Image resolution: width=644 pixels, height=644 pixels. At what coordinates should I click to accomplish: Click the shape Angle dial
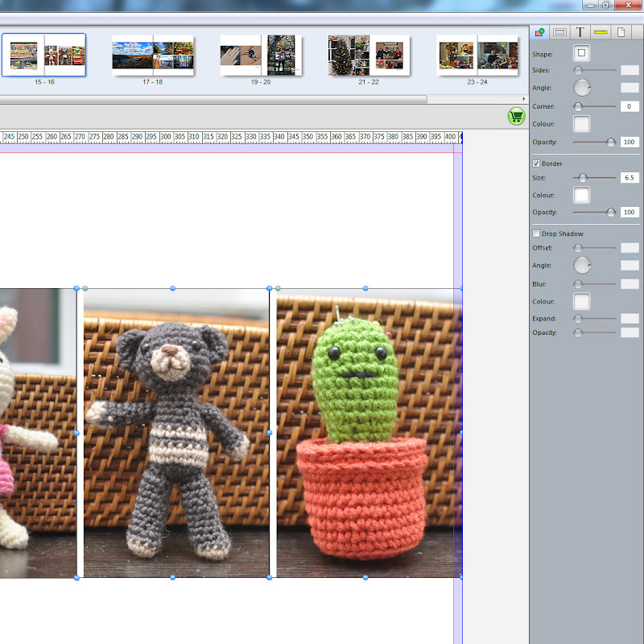coord(582,88)
